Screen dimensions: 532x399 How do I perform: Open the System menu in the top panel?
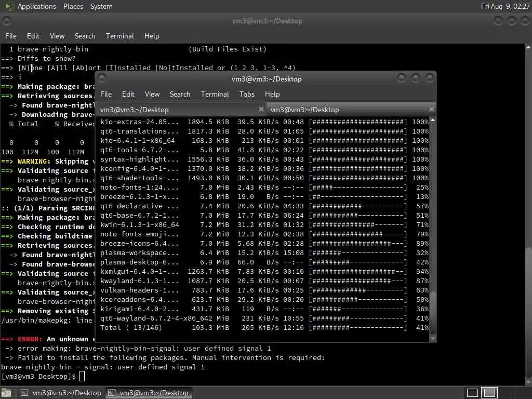(101, 6)
